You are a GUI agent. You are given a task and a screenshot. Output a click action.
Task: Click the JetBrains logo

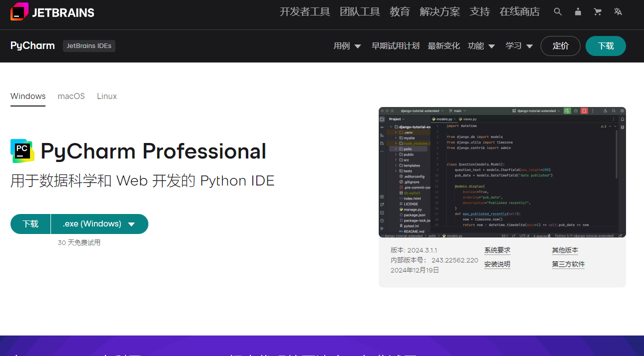[x=52, y=12]
